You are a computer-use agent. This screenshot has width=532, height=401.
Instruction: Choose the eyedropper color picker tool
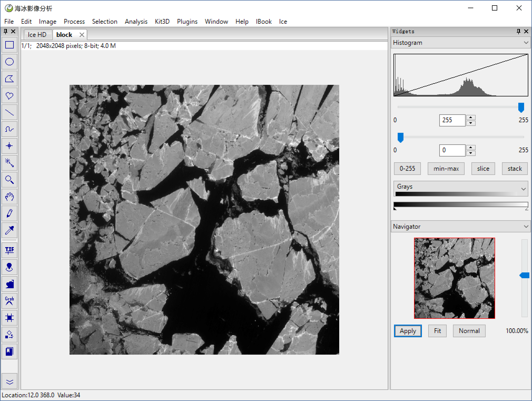(x=9, y=231)
